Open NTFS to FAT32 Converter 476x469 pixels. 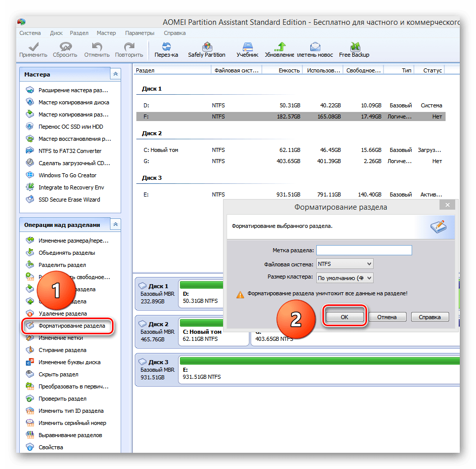click(x=70, y=151)
